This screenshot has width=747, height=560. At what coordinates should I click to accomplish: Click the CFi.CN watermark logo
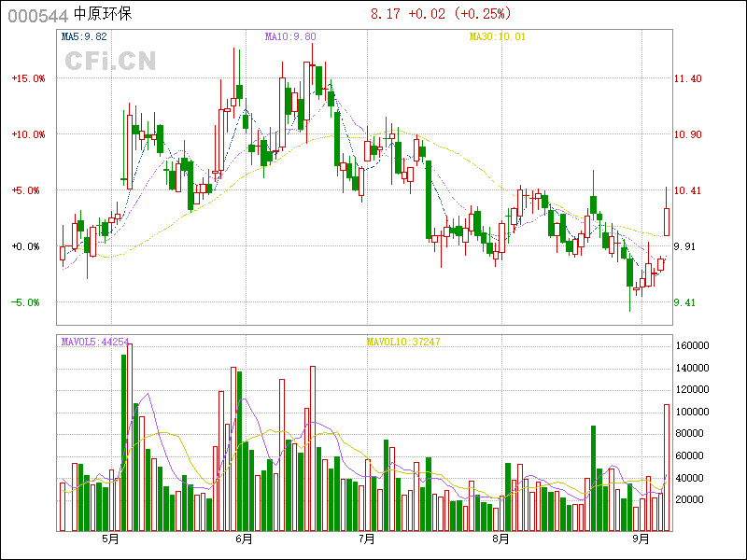110,61
